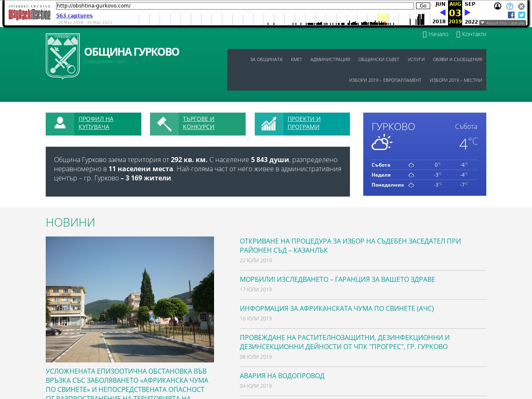This screenshot has width=532, height=399.
Task: Click the Gurkovo municipality coat of arms logo
Action: click(63, 56)
